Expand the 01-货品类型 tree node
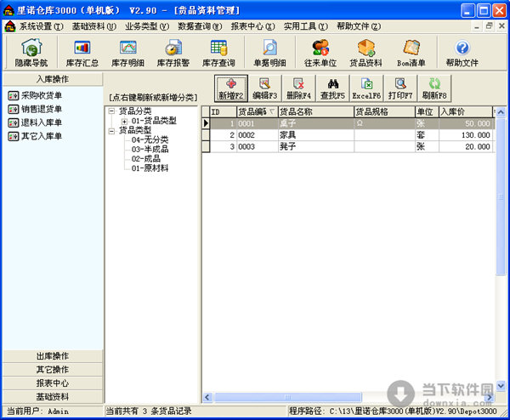 pos(124,121)
